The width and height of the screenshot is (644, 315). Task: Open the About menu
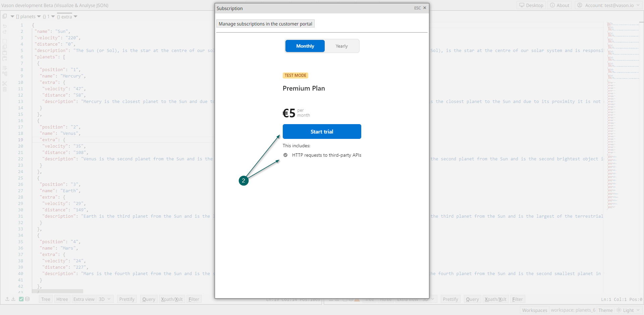pos(559,5)
